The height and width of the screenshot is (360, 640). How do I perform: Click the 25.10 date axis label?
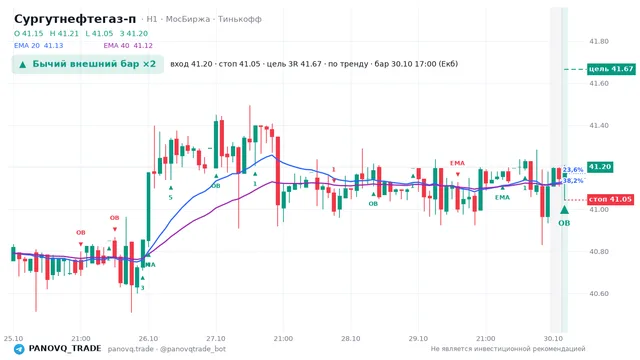click(13, 339)
